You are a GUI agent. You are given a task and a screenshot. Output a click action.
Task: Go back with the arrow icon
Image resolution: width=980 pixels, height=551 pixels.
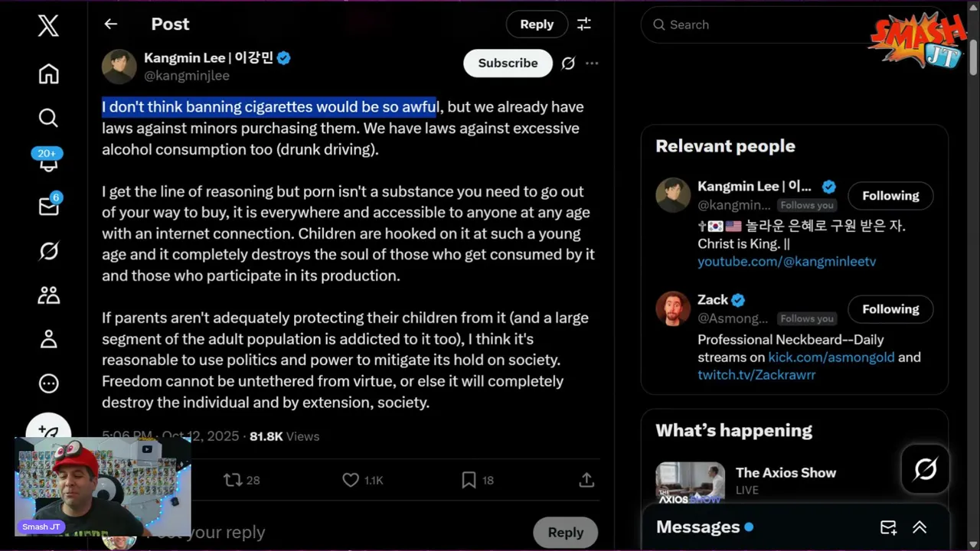tap(111, 24)
